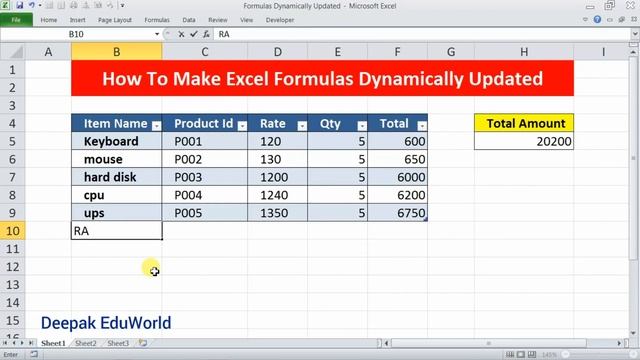
Task: Click the red title banner cell
Action: [x=322, y=78]
